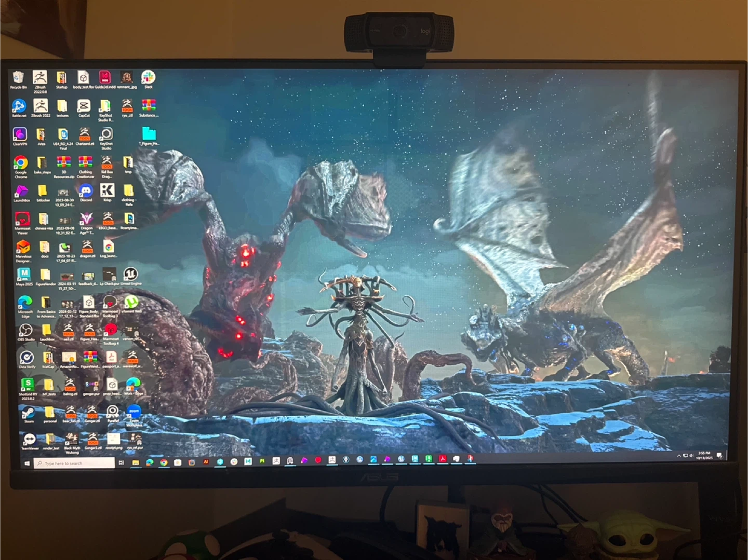
Task: Open the Windows Start menu
Action: click(x=26, y=463)
